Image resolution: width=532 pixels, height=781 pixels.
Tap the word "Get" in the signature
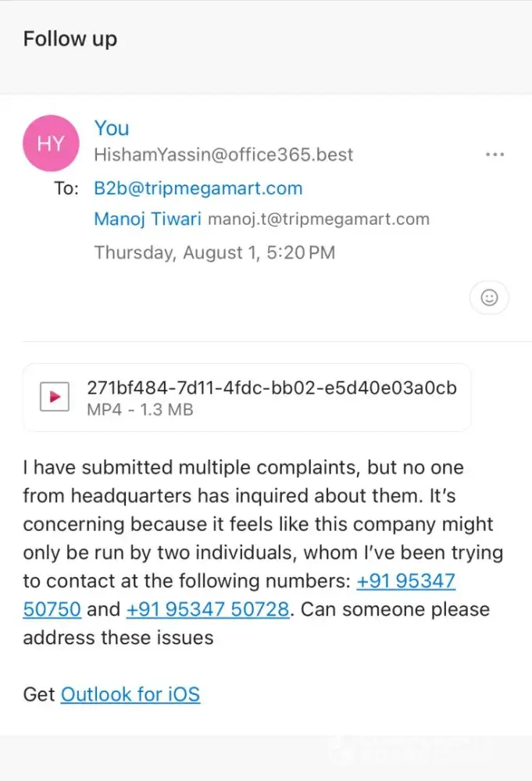point(39,694)
